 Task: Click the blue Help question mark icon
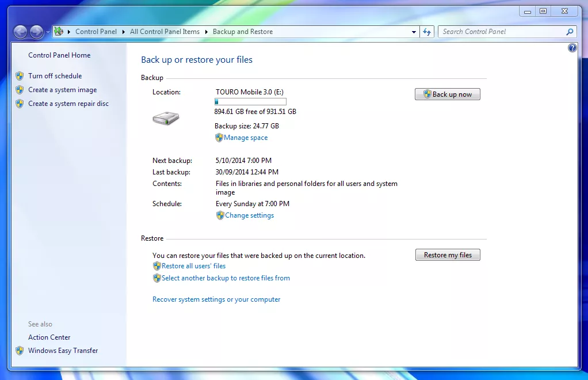[571, 48]
